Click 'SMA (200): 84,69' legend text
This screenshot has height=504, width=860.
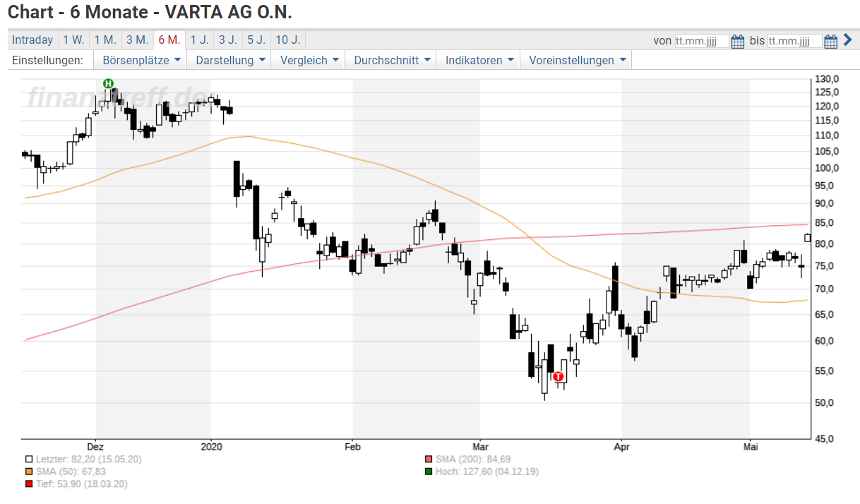coord(473,460)
